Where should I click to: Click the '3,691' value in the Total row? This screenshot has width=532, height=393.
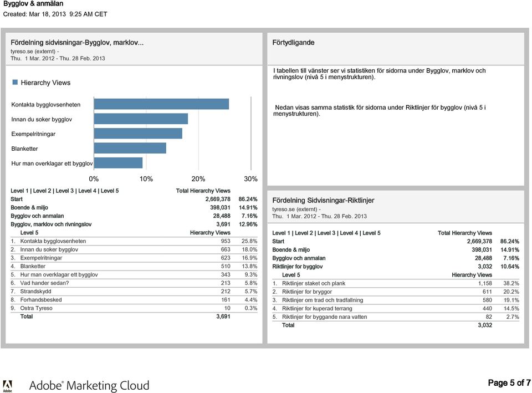pyautogui.click(x=223, y=317)
